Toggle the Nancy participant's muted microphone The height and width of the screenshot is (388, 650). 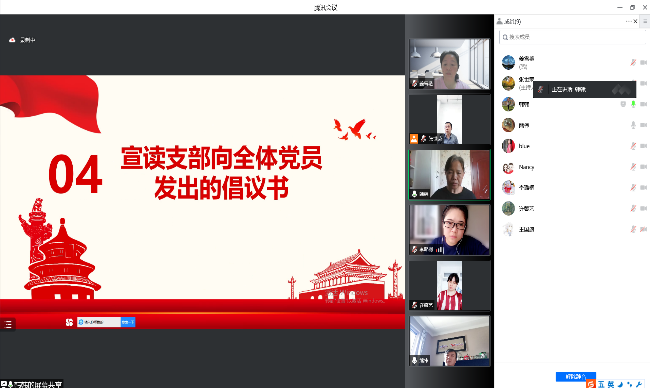(633, 167)
